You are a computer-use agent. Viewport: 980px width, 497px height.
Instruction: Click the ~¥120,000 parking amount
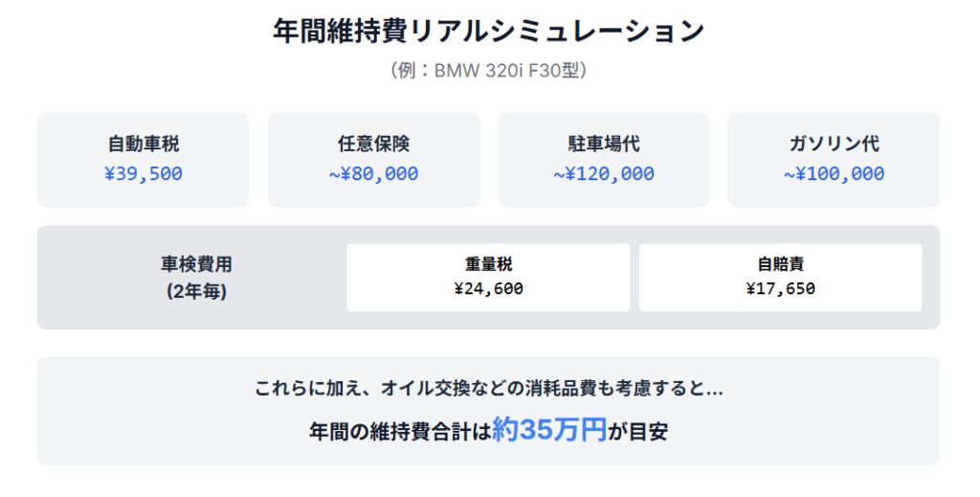[604, 173]
